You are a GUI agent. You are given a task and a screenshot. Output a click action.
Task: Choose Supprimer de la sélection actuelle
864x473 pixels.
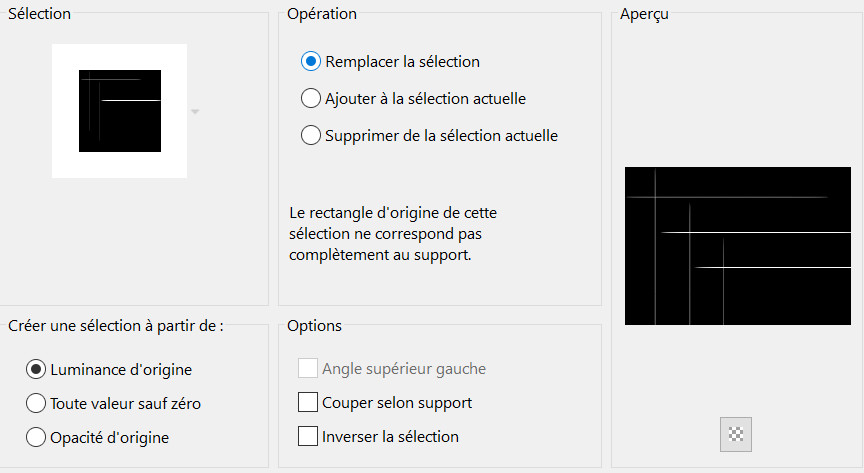point(310,135)
